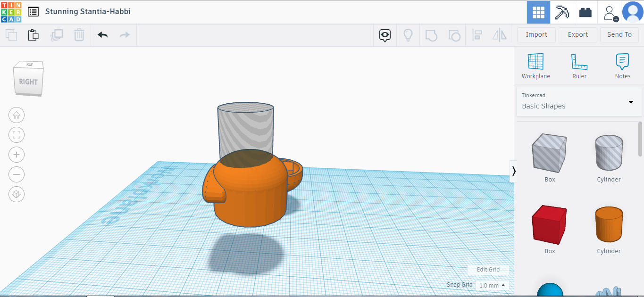The image size is (644, 297).
Task: Open the Blocks pickaxe mode
Action: point(562,12)
